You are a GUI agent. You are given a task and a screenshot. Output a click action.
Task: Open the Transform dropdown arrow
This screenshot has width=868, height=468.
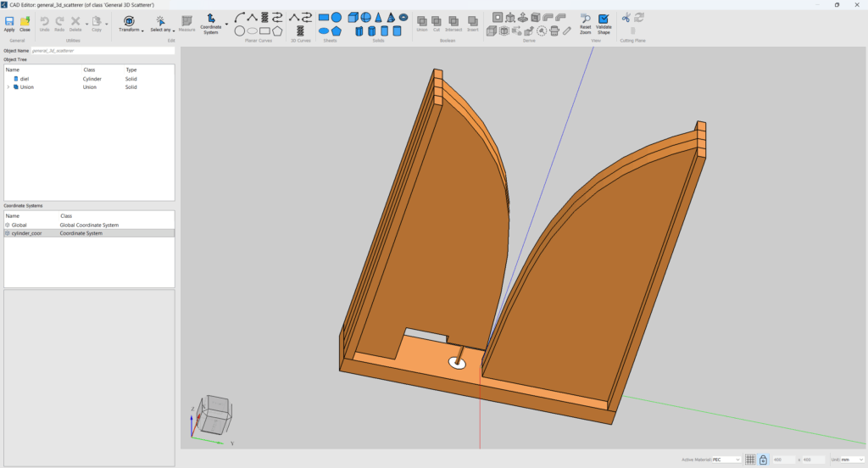[x=142, y=31]
